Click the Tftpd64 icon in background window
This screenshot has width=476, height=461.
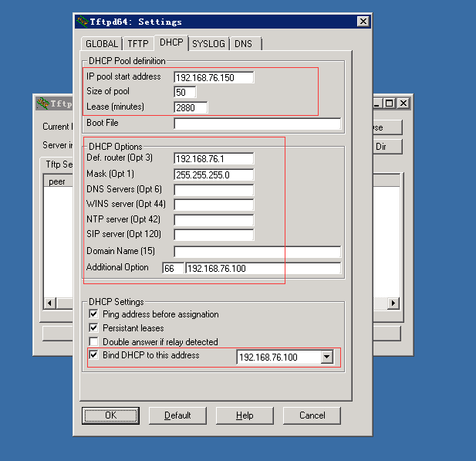tap(42, 103)
